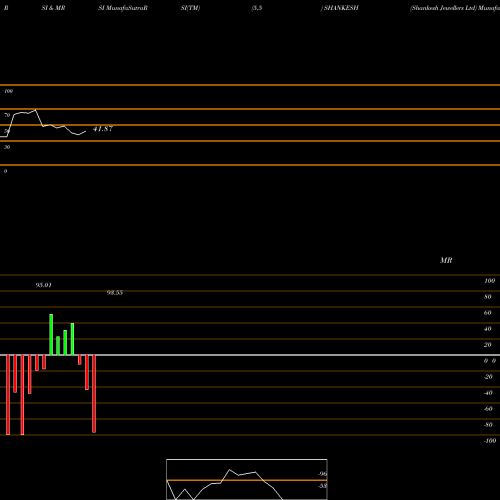Click the shortest green MR histogram bar
This screenshot has height=500, width=500.
pyautogui.click(x=58, y=346)
